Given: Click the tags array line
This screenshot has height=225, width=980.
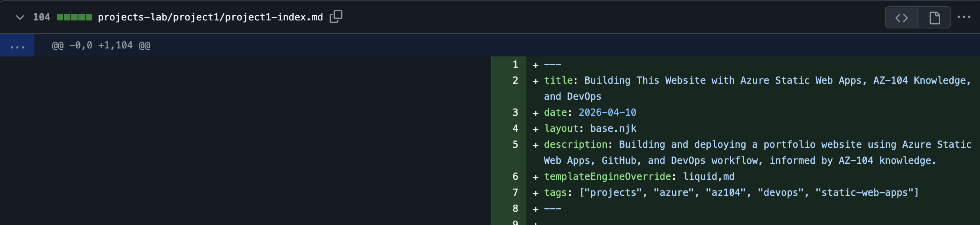Looking at the screenshot, I should pos(731,193).
